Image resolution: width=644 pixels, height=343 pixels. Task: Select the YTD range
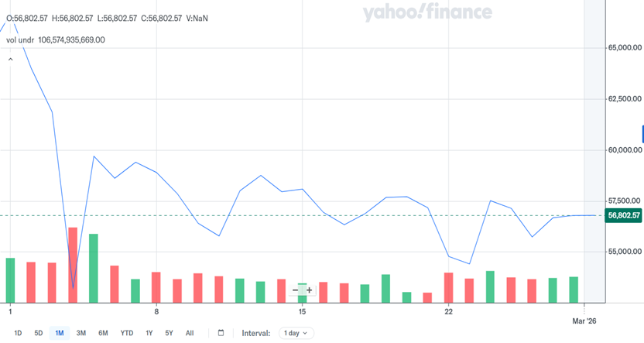(x=126, y=333)
